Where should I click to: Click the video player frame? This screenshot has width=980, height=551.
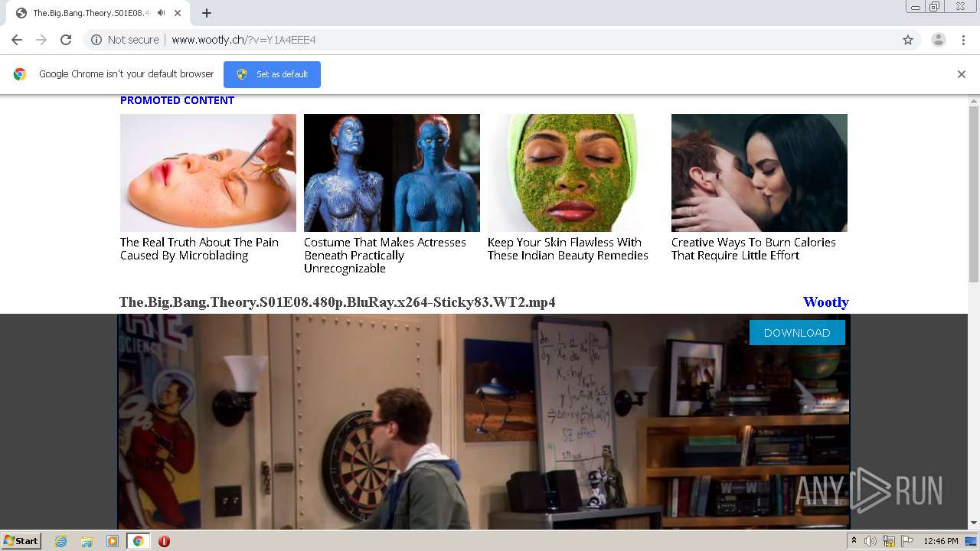click(x=484, y=422)
